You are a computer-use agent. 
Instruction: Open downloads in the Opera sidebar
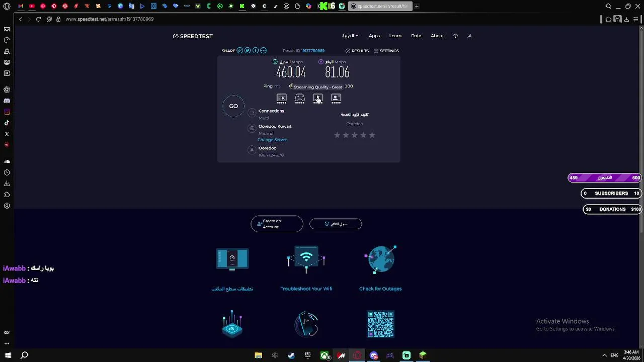(7, 184)
